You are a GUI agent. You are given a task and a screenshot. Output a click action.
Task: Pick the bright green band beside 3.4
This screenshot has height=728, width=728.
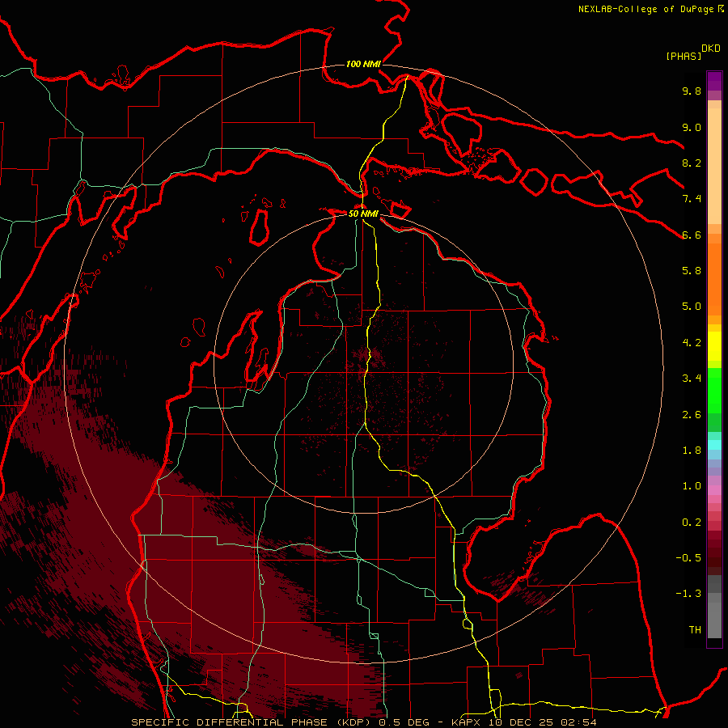tap(714, 390)
